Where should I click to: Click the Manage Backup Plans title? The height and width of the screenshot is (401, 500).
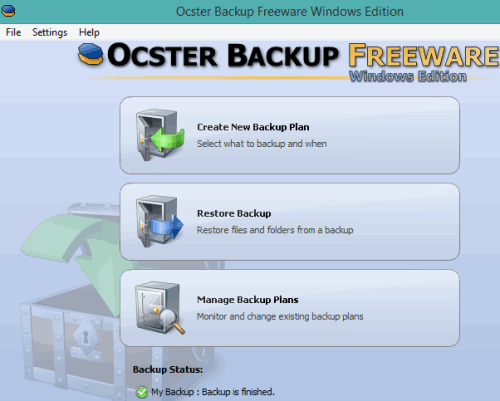pyautogui.click(x=248, y=300)
